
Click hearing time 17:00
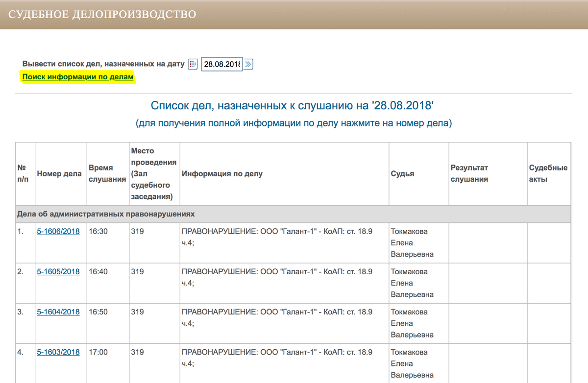98,352
